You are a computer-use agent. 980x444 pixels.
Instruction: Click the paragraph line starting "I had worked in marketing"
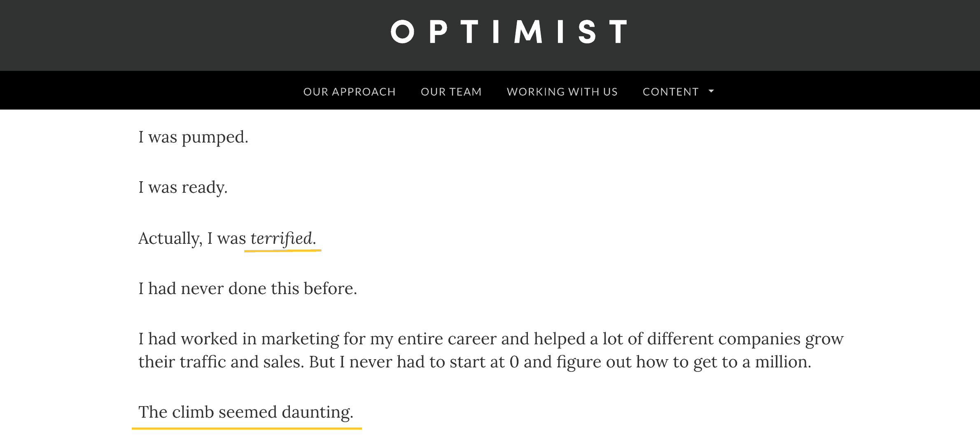coord(491,339)
